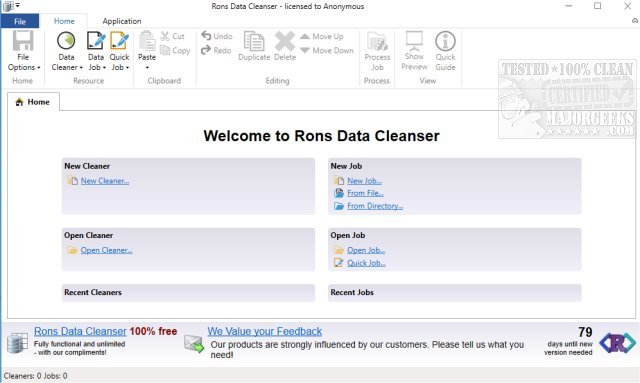Click the app icon in title bar
This screenshot has width=640, height=383.
tap(8, 6)
